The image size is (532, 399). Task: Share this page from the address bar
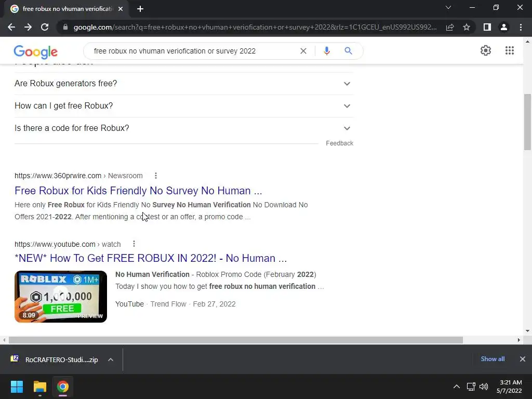(x=450, y=27)
